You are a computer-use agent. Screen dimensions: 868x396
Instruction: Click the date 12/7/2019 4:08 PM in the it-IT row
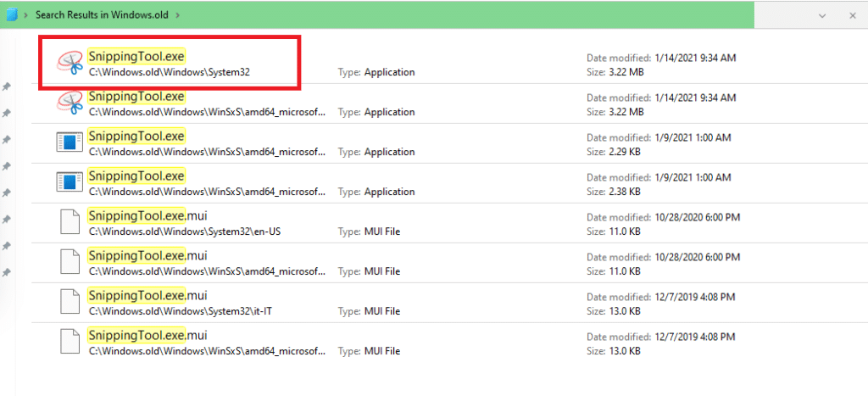point(694,297)
